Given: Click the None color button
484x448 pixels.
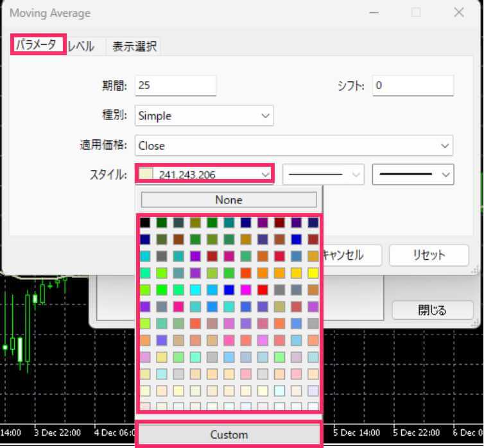Looking at the screenshot, I should [229, 200].
